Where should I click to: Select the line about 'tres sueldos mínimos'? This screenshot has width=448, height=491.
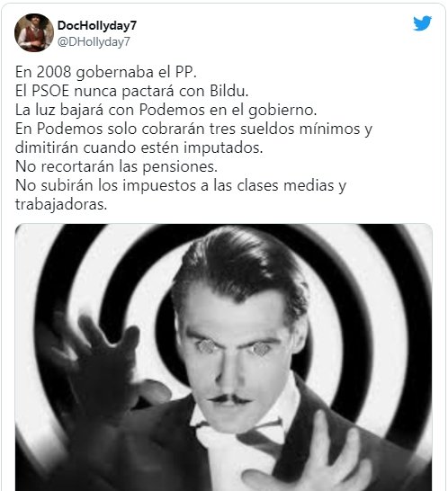tap(193, 129)
